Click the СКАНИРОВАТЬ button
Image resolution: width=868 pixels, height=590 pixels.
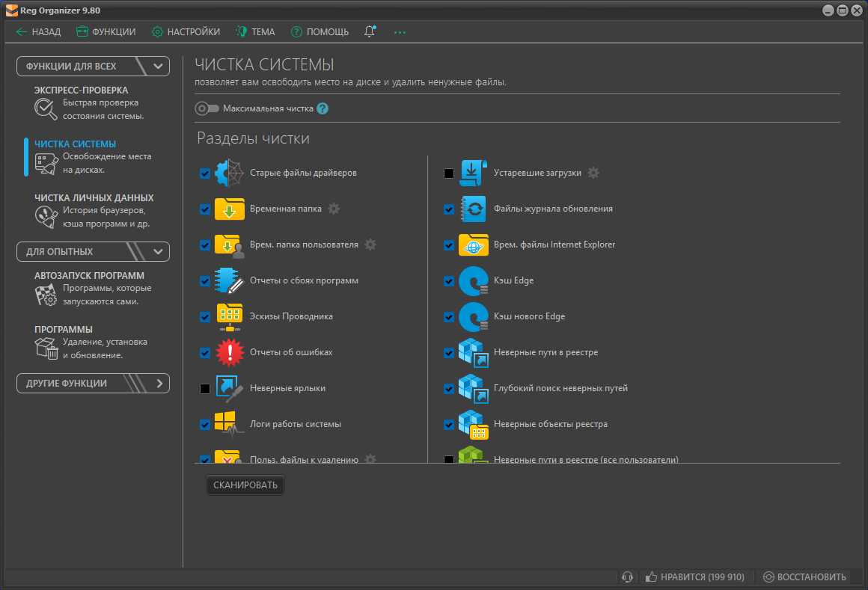click(x=245, y=485)
